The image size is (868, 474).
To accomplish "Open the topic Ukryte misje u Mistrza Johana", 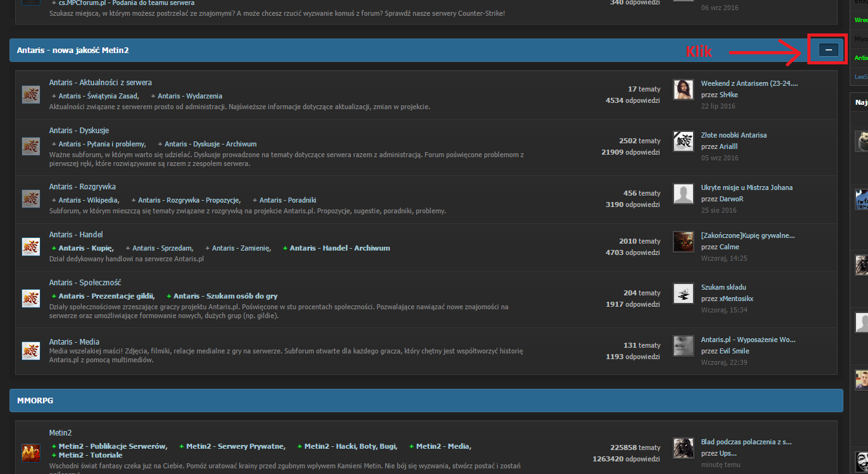I will point(747,187).
